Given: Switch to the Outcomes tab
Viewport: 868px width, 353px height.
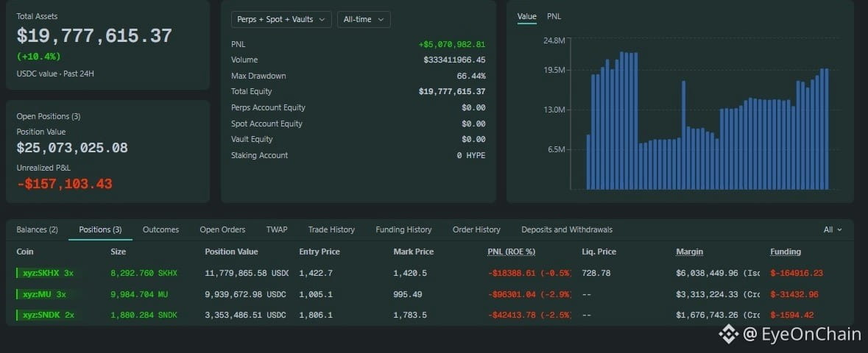Looking at the screenshot, I should 160,229.
